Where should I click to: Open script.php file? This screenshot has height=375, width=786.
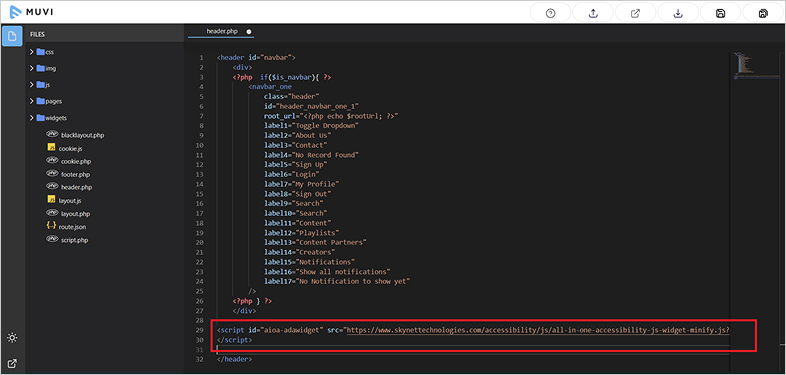[x=75, y=240]
